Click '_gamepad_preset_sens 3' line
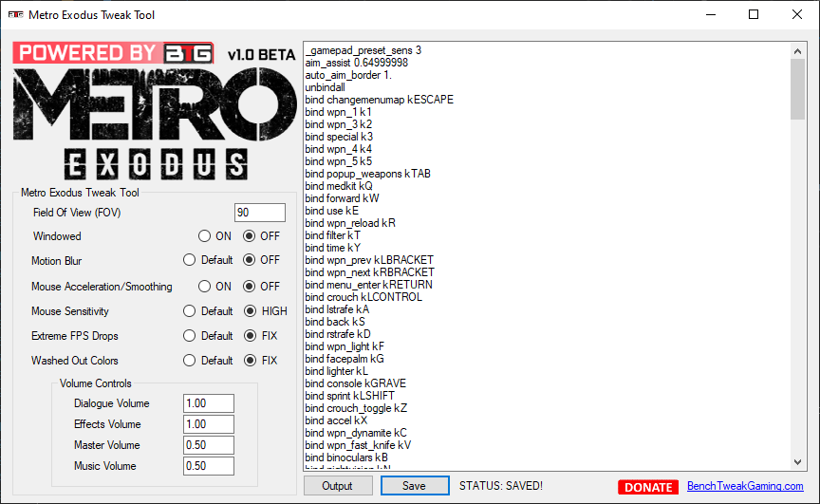Viewport: 820px width, 504px height. tap(363, 50)
